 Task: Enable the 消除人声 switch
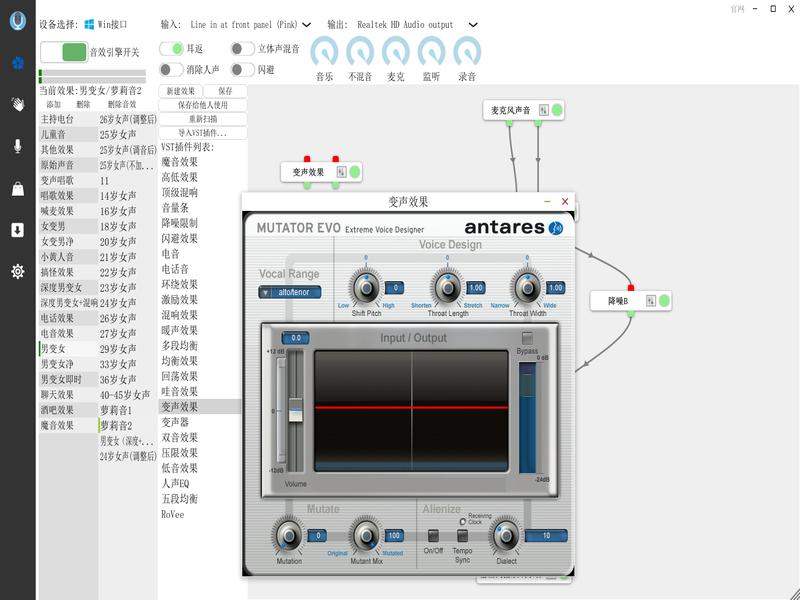[171, 69]
